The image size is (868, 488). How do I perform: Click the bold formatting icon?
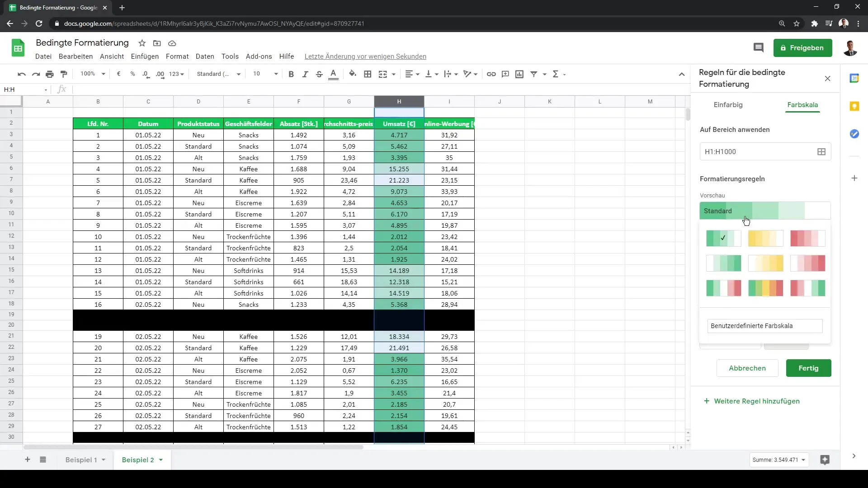[x=290, y=74]
